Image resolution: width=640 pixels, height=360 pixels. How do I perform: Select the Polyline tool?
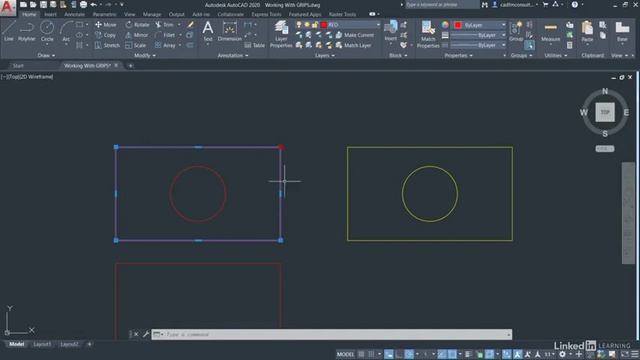coord(27,31)
